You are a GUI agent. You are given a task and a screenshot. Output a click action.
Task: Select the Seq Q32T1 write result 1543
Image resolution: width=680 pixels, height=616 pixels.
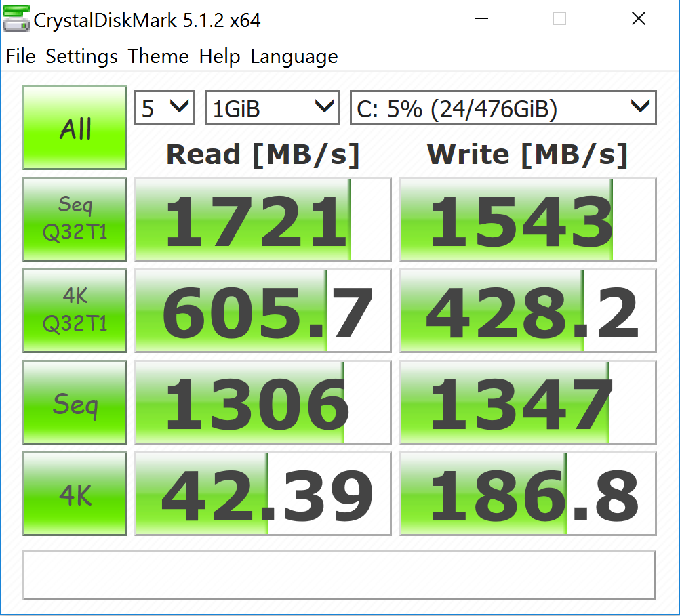(527, 219)
